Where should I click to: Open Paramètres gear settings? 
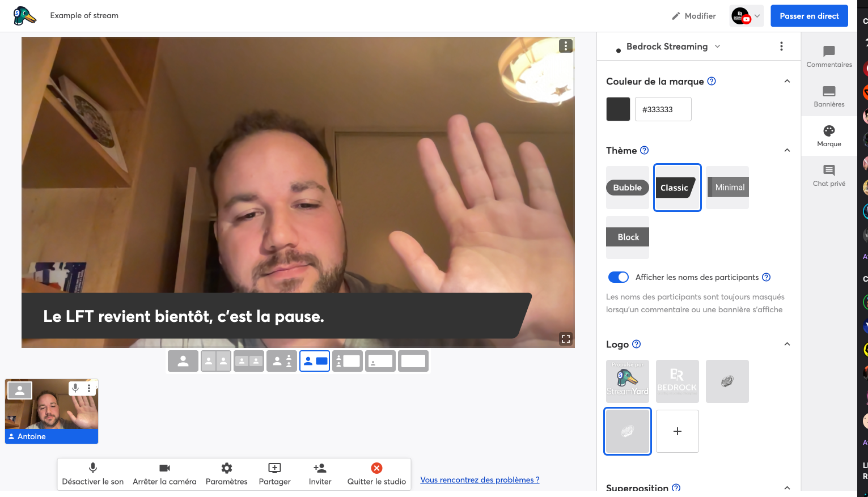pyautogui.click(x=227, y=468)
